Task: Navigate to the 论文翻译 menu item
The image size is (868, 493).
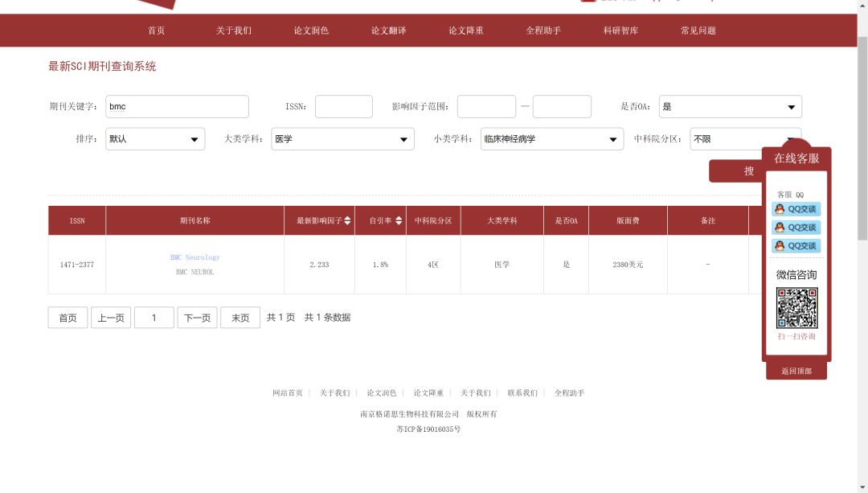Action: [388, 31]
